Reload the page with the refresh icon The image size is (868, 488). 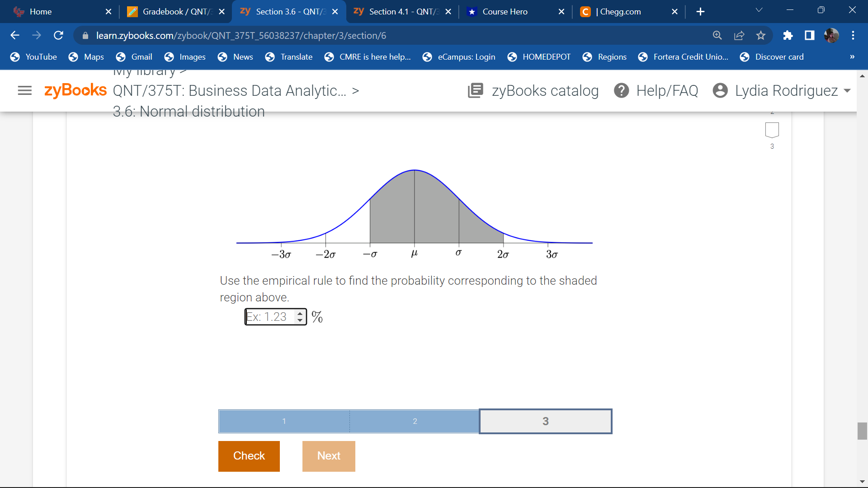pos(59,35)
